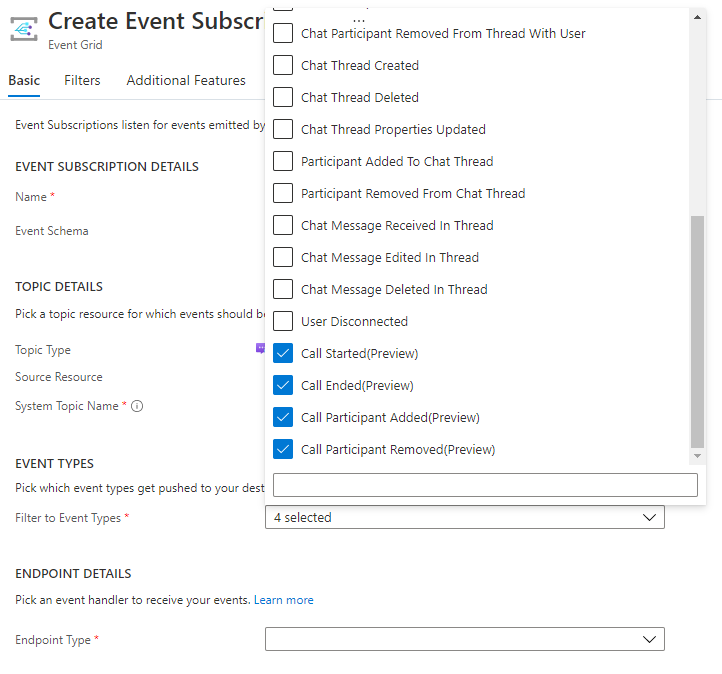Viewport: 722px width, 674px height.
Task: Uncheck Call Participant Added(Preview)
Action: 283,417
